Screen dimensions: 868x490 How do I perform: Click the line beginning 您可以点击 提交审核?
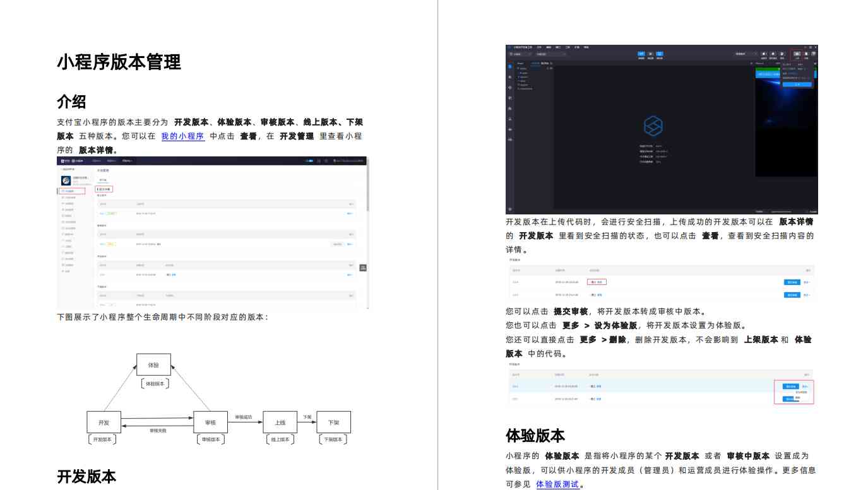(606, 312)
